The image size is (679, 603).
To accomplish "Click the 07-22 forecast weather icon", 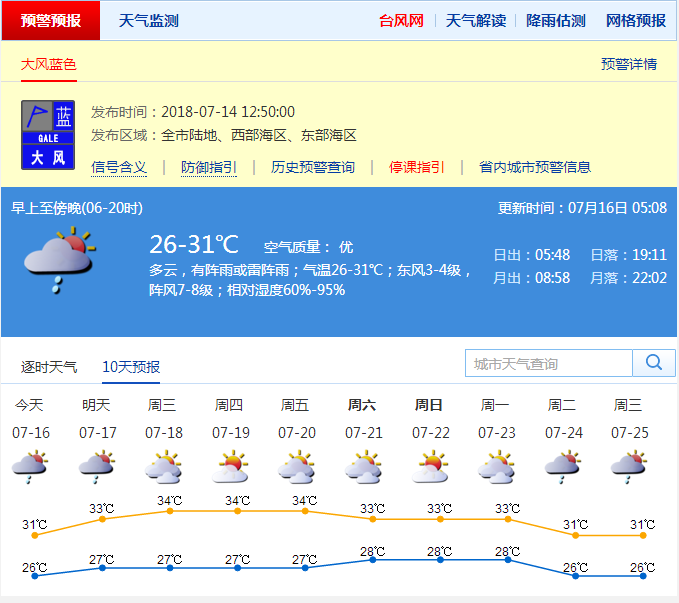I will 430,467.
